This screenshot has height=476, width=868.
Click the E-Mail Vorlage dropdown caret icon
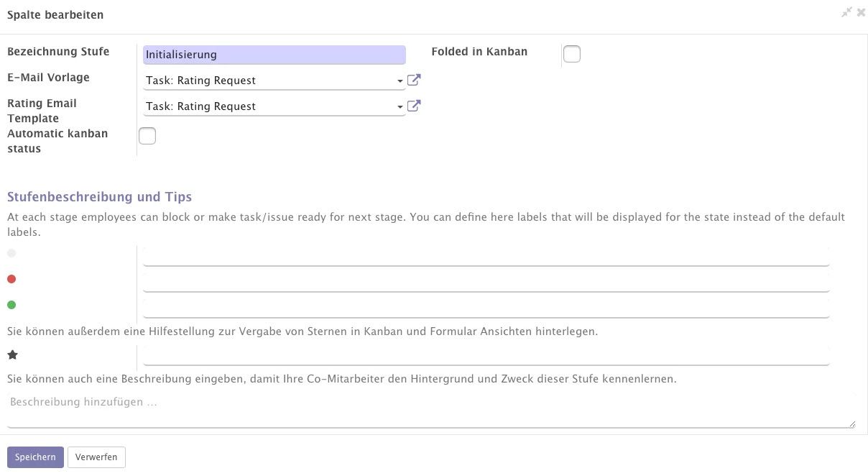click(x=400, y=81)
